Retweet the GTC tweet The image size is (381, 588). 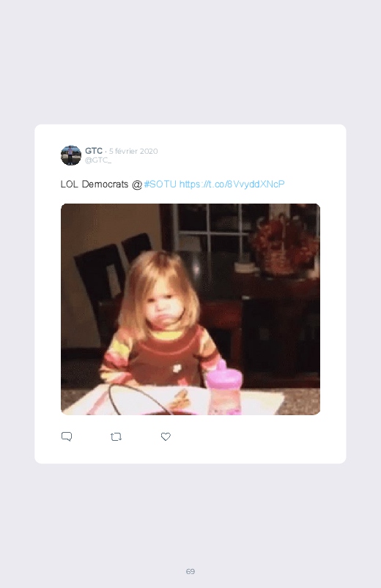116,437
